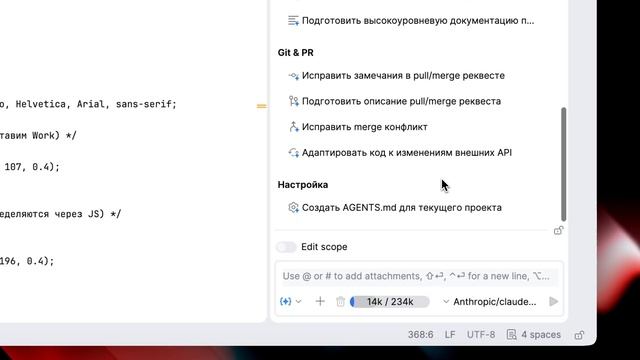The height and width of the screenshot is (360, 640).
Task: Open the mode dropdown chevron beside braces icon
Action: [298, 302]
